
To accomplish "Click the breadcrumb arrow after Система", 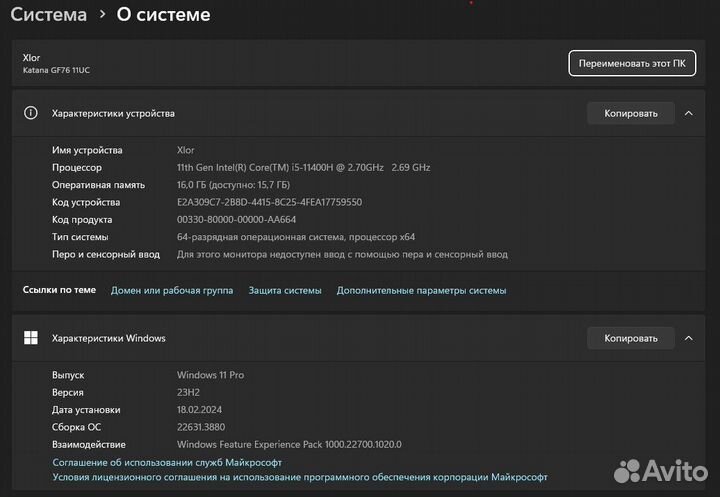I will coord(101,15).
